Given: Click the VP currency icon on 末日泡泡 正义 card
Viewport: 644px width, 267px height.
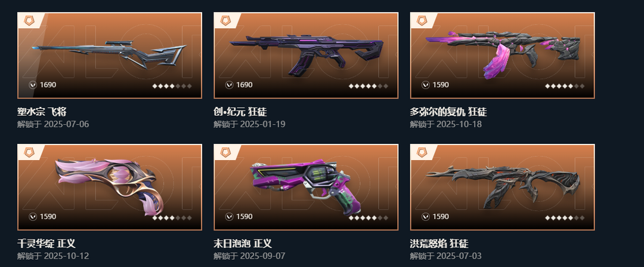Looking at the screenshot, I should tap(229, 216).
